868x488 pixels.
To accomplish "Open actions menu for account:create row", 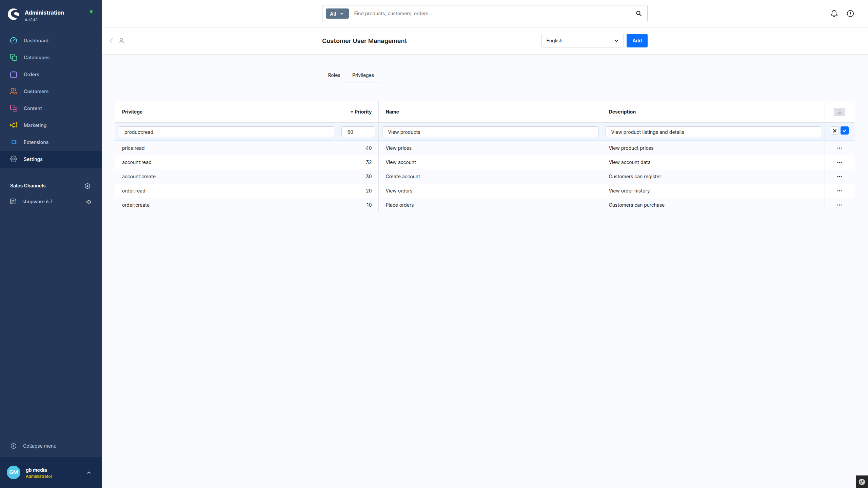I will pyautogui.click(x=840, y=177).
